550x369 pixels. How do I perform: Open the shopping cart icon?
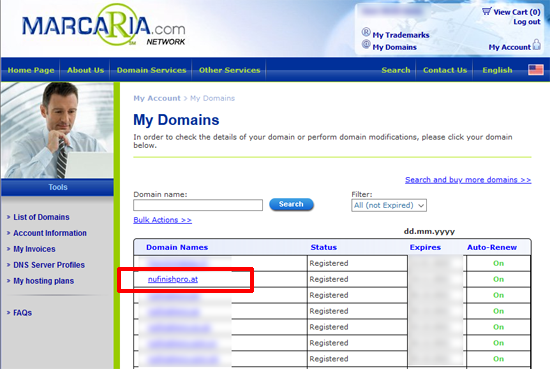487,12
